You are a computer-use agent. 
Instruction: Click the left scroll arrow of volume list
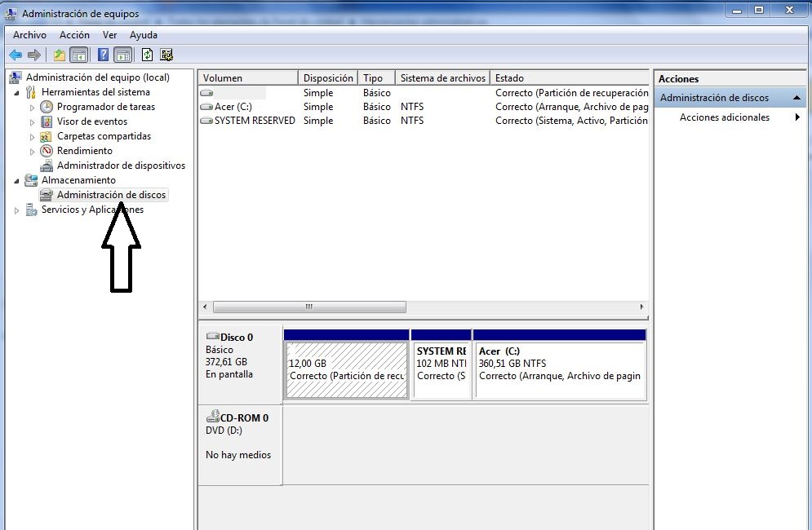coord(205,307)
